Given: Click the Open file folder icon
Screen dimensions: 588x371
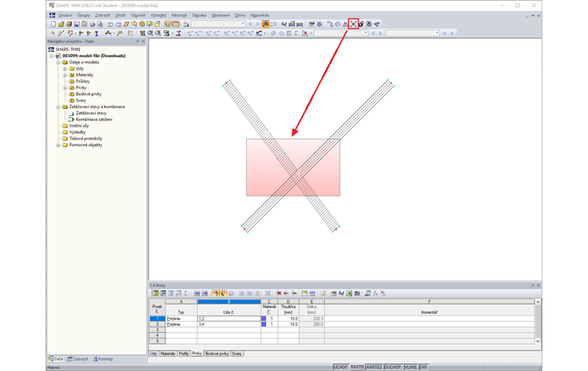Looking at the screenshot, I should tap(61, 24).
